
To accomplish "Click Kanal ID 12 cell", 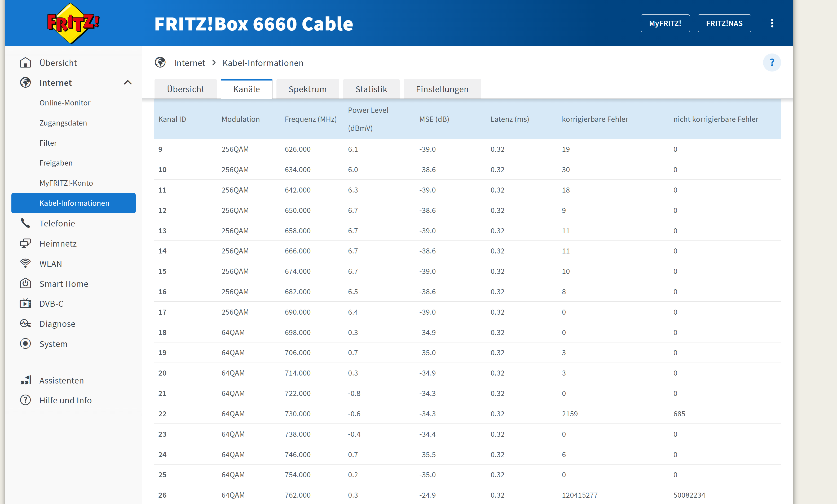I will point(162,210).
